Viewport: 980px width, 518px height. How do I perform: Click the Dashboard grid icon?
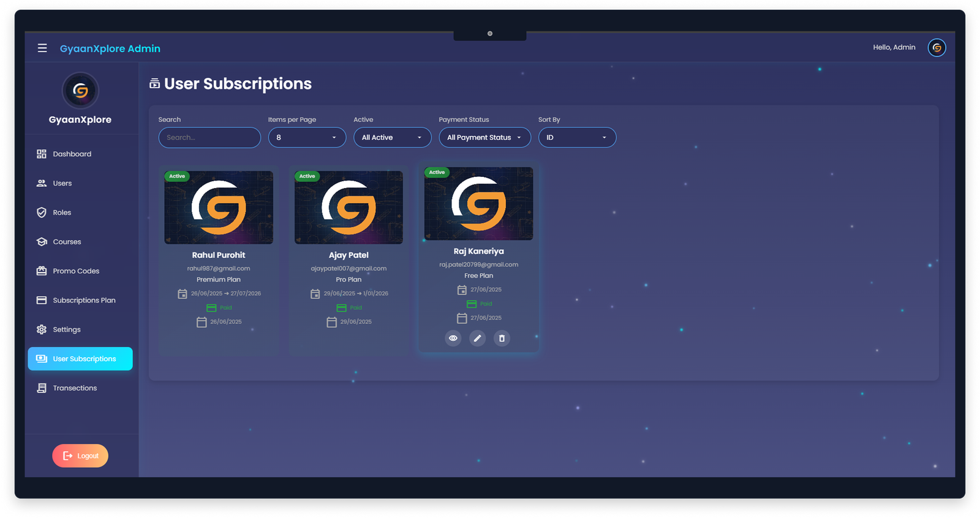point(42,154)
